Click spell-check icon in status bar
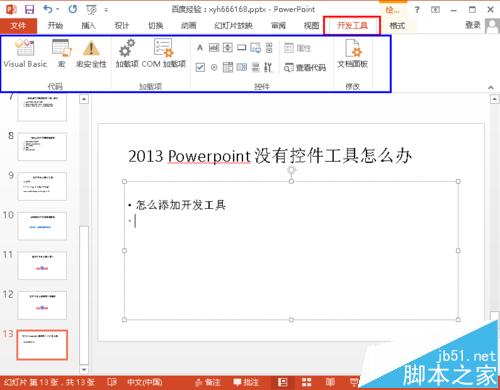 (112, 382)
